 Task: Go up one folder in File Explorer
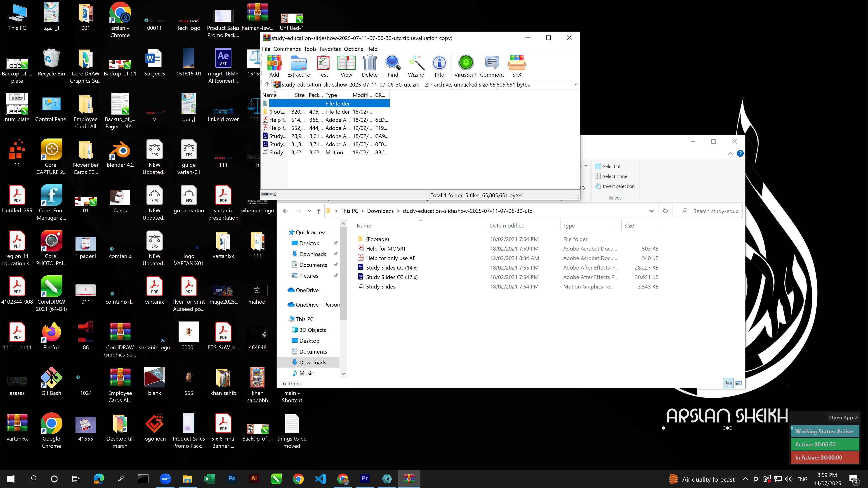point(318,211)
